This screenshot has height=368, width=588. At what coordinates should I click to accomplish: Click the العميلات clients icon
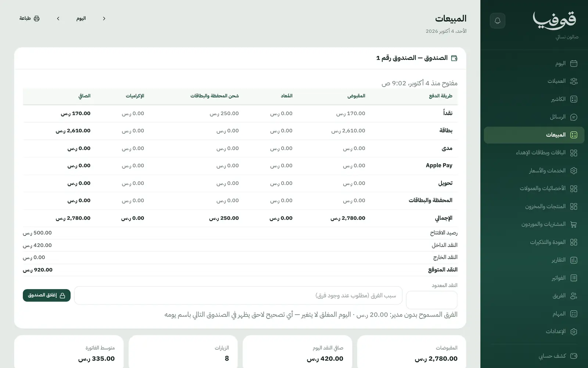[574, 81]
